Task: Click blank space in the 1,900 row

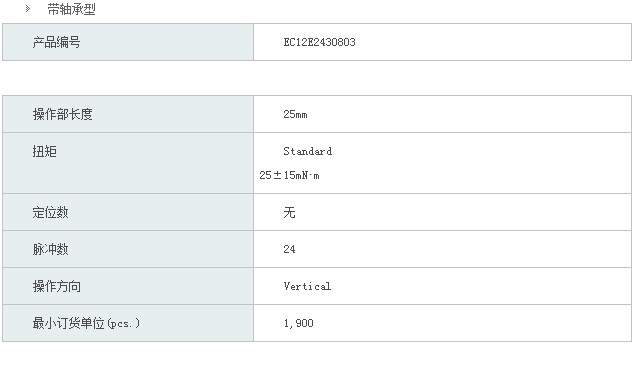Action: pos(473,323)
